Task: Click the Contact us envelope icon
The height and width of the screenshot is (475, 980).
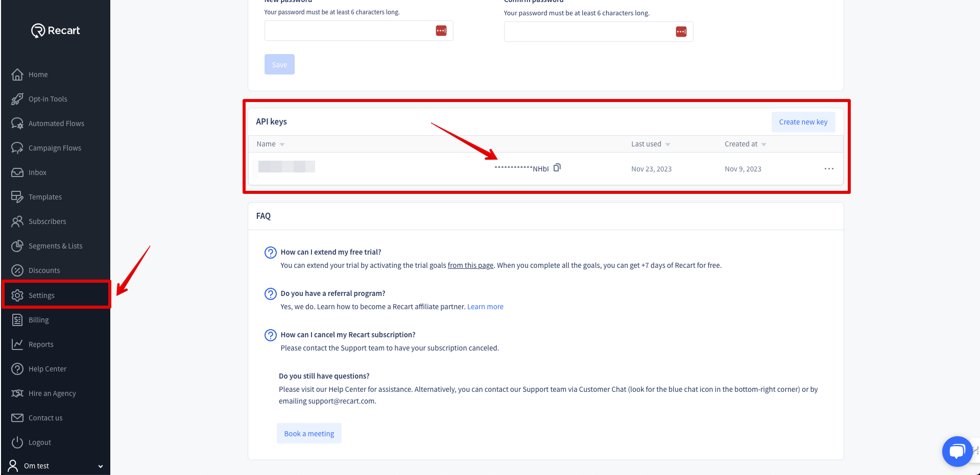Action: click(x=17, y=418)
